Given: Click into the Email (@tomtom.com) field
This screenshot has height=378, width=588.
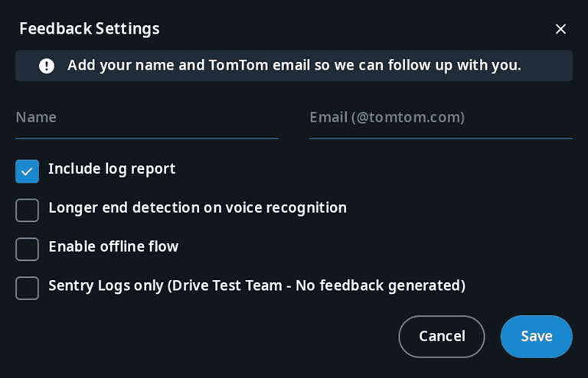Looking at the screenshot, I should (x=440, y=118).
